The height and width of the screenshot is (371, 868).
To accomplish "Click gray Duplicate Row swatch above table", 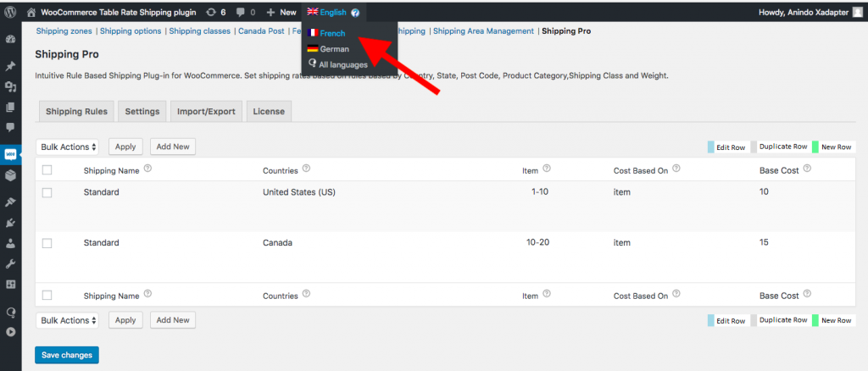I will tap(754, 147).
